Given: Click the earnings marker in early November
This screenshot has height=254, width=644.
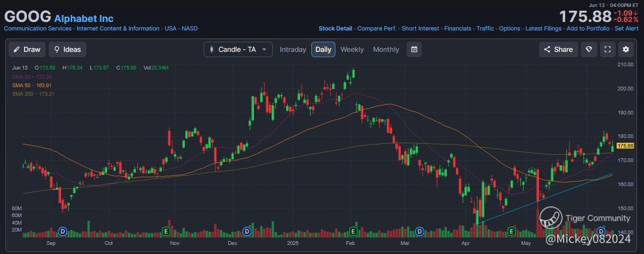Looking at the screenshot, I should (166, 231).
